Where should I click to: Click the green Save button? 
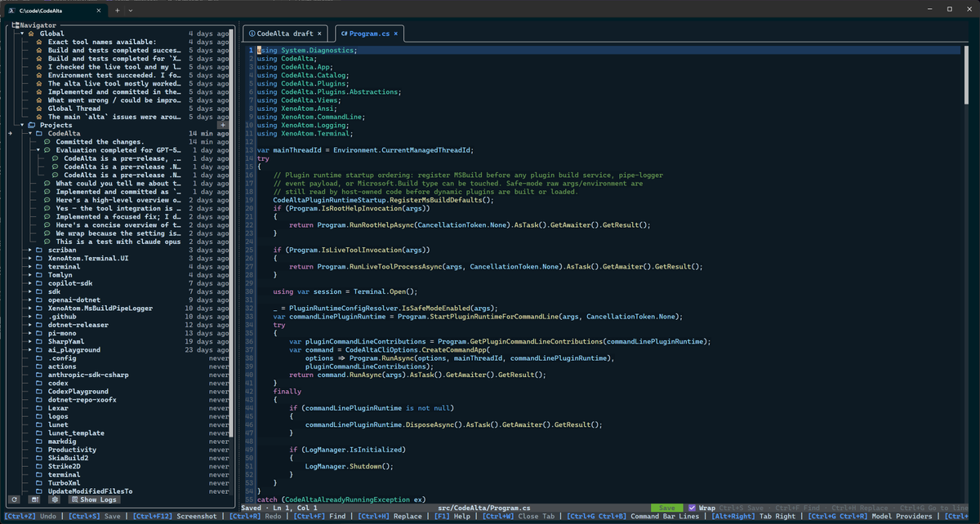click(666, 508)
